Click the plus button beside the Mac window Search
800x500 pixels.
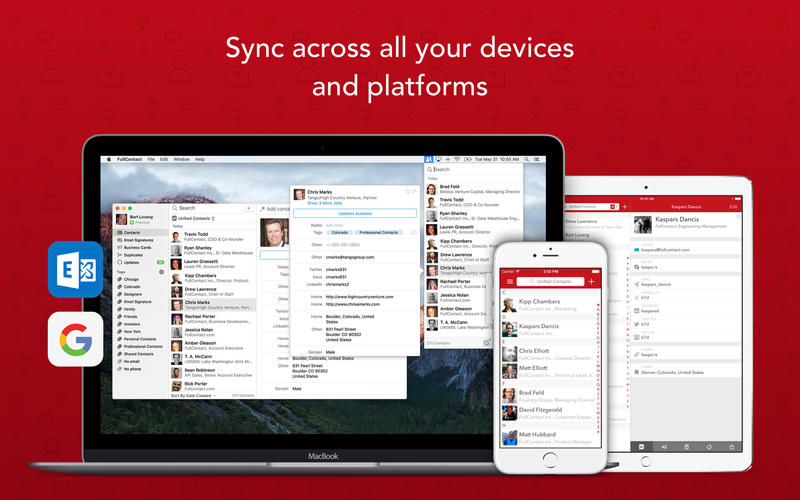pyautogui.click(x=248, y=208)
